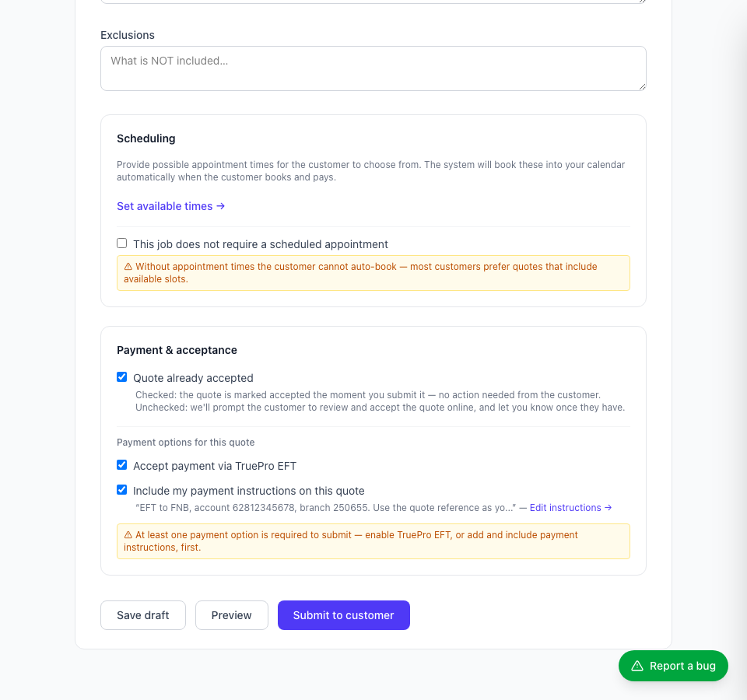Submit the quote to the customer
The image size is (747, 700).
pyautogui.click(x=343, y=615)
